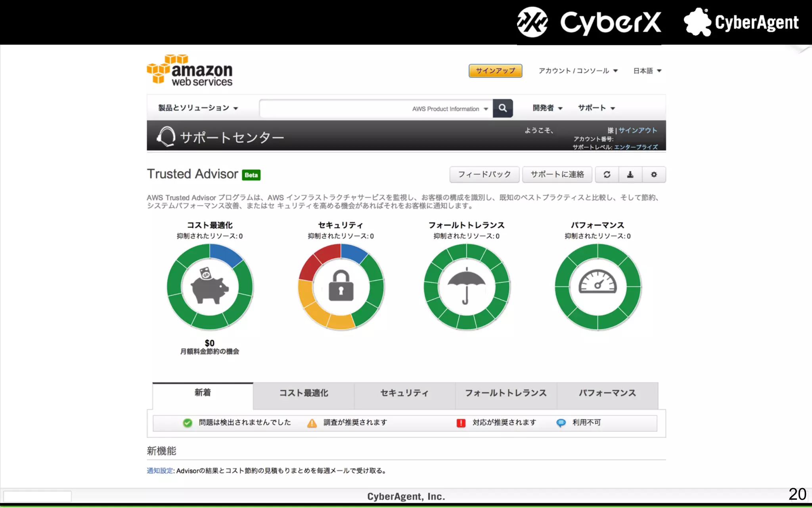
Task: Click the search input field
Action: (335, 108)
